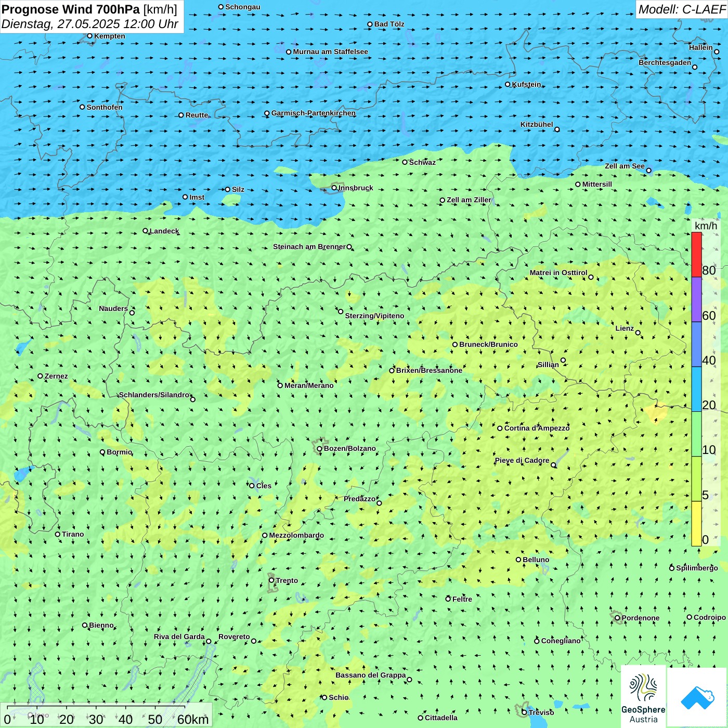
Task: Click the 'Cles' label
Action: [264, 486]
